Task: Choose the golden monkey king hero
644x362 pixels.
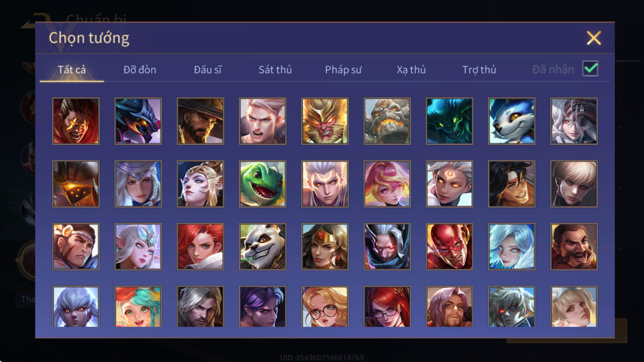Action: [325, 121]
